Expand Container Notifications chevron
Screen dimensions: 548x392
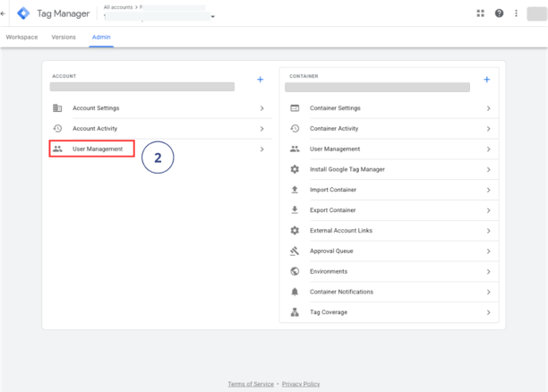489,292
